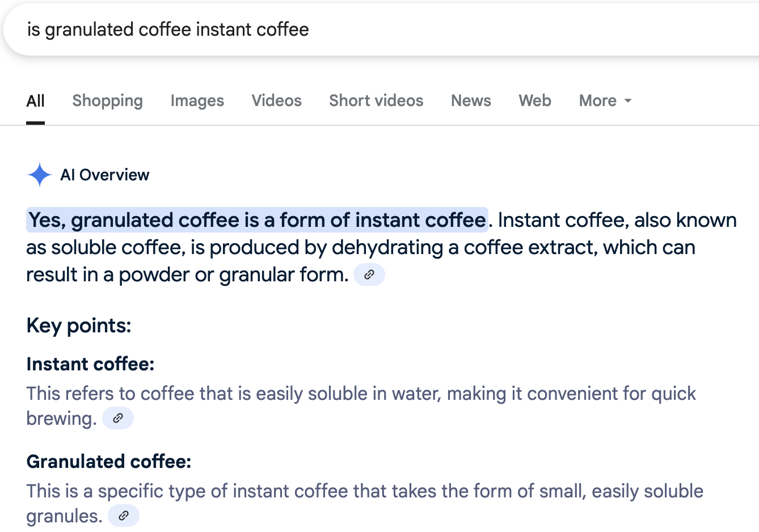Image resolution: width=759 pixels, height=532 pixels.
Task: Click the "AI Overview" label text
Action: [105, 175]
